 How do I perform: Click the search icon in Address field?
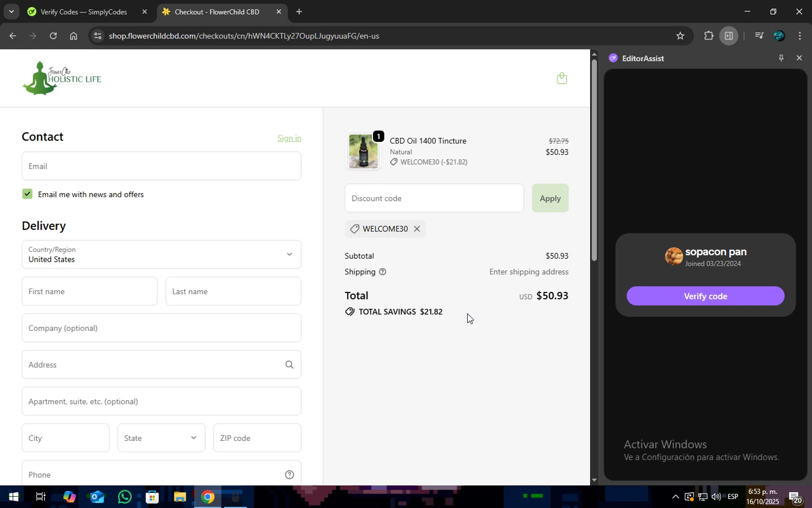[x=290, y=365]
